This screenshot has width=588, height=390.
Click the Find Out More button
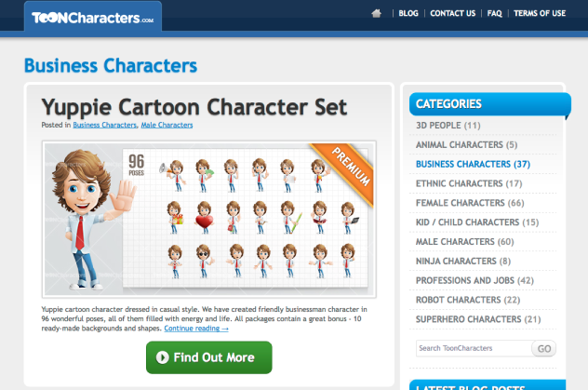(x=209, y=357)
